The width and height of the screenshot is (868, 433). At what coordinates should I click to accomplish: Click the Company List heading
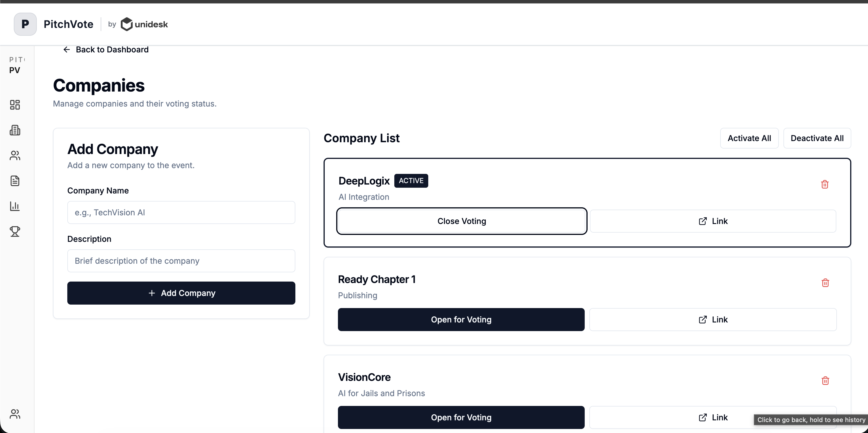362,138
